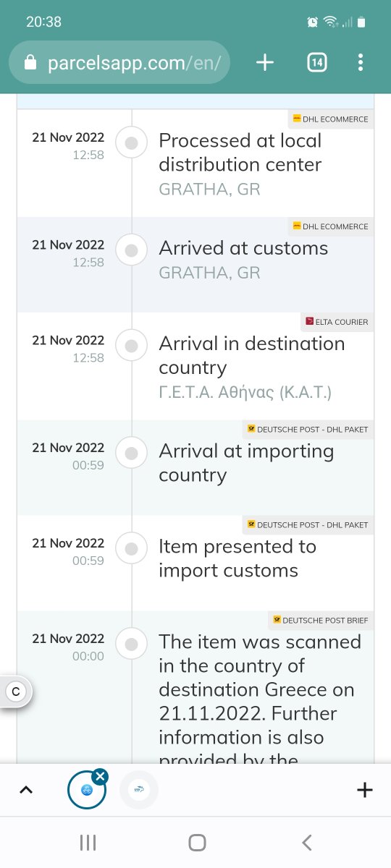Viewport: 391px width, 868px height.
Task: Tap the Deutsche Post Brief carrier tag
Action: [321, 620]
